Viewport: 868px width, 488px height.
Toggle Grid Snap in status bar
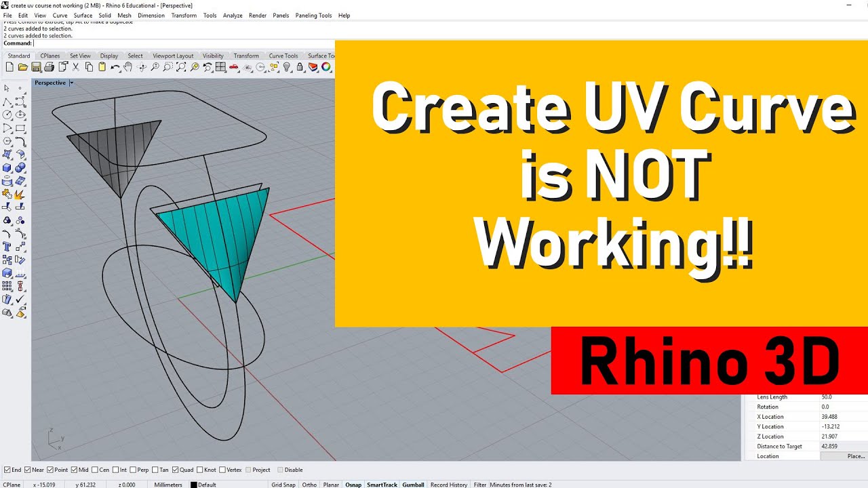[283, 485]
